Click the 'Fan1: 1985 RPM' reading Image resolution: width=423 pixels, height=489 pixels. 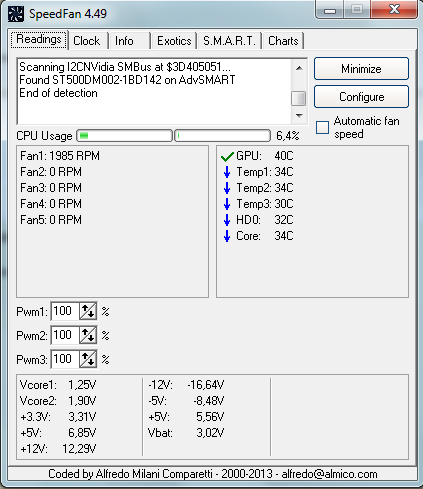[x=60, y=156]
